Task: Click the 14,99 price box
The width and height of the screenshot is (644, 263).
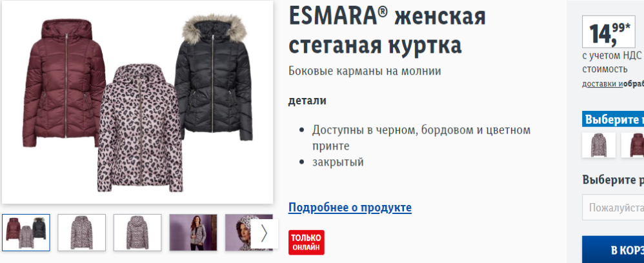Action: (609, 32)
